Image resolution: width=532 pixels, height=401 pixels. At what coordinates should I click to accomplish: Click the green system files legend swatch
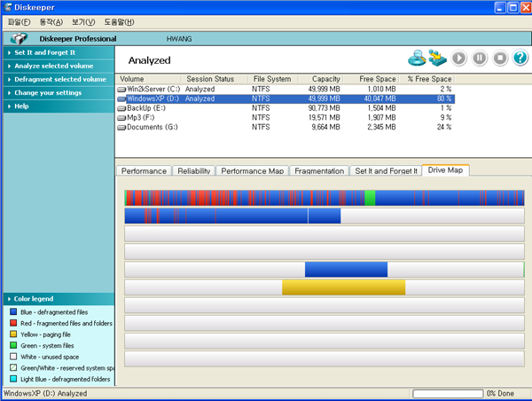coord(13,345)
